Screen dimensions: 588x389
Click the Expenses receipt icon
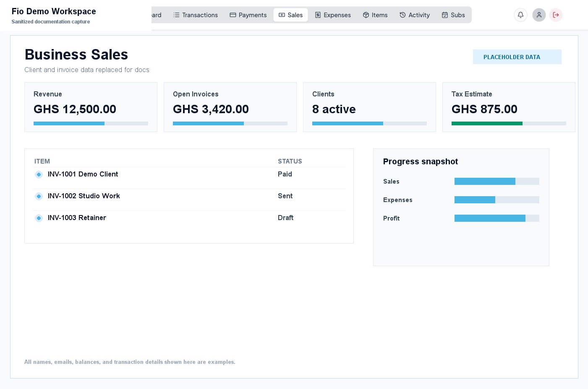(x=318, y=15)
